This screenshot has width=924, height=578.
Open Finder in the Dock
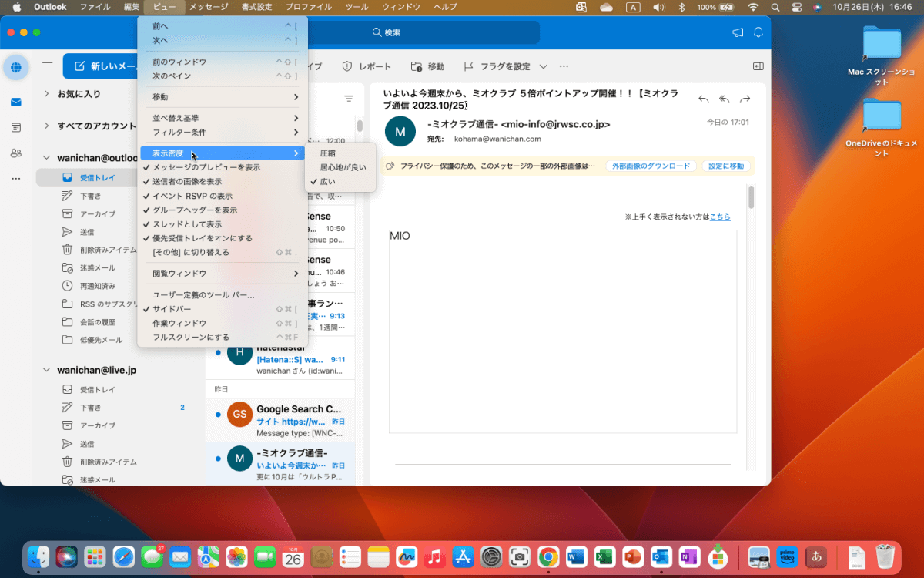click(x=38, y=556)
